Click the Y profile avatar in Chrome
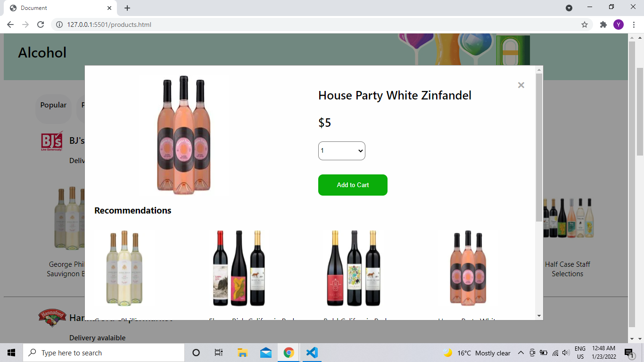The image size is (644, 362). pyautogui.click(x=619, y=25)
